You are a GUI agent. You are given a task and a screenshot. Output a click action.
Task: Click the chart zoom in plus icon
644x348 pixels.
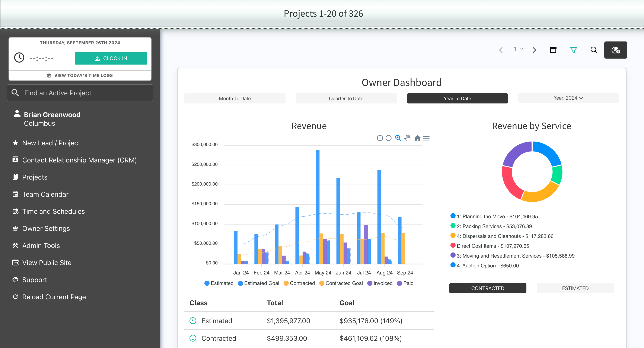(x=380, y=138)
